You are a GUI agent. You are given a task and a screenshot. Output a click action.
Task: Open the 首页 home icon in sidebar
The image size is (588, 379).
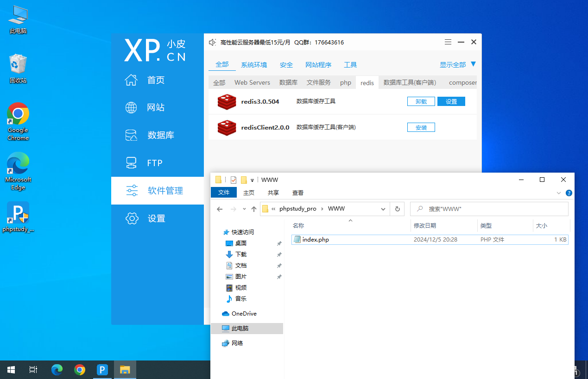pos(132,80)
